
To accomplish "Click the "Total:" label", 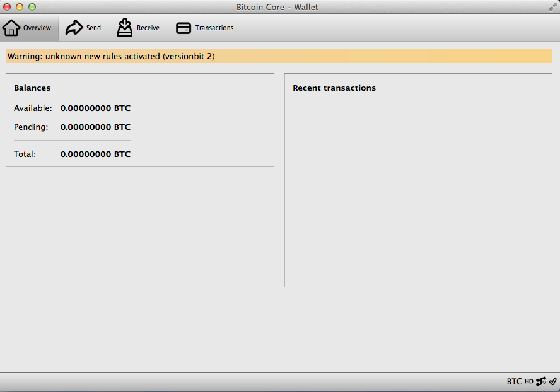I will [x=25, y=154].
